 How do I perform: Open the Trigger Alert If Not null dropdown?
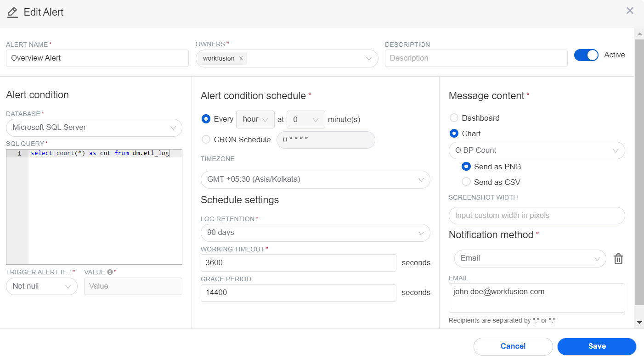42,286
